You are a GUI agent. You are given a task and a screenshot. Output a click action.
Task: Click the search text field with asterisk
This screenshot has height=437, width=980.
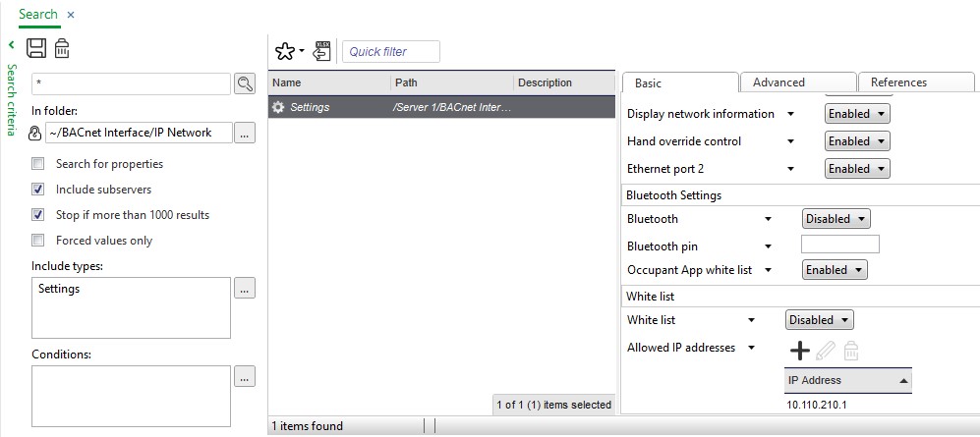point(132,83)
